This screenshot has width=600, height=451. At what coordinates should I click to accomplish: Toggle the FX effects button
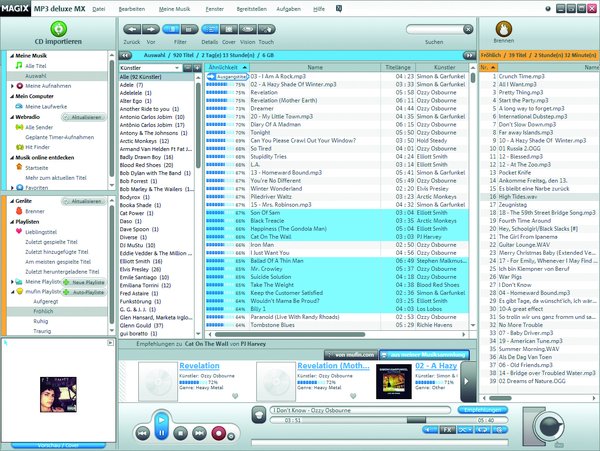tap(447, 430)
